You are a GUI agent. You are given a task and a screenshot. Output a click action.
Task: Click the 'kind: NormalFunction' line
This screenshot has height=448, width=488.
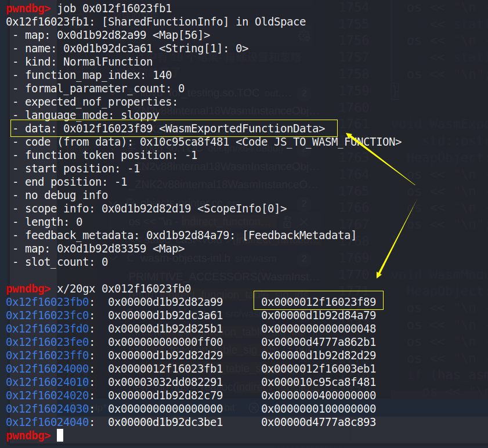tap(82, 62)
